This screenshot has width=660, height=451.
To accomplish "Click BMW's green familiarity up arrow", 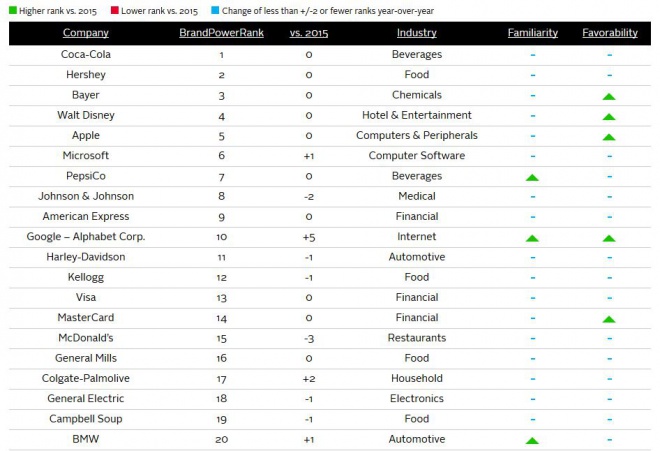I will tap(532, 440).
